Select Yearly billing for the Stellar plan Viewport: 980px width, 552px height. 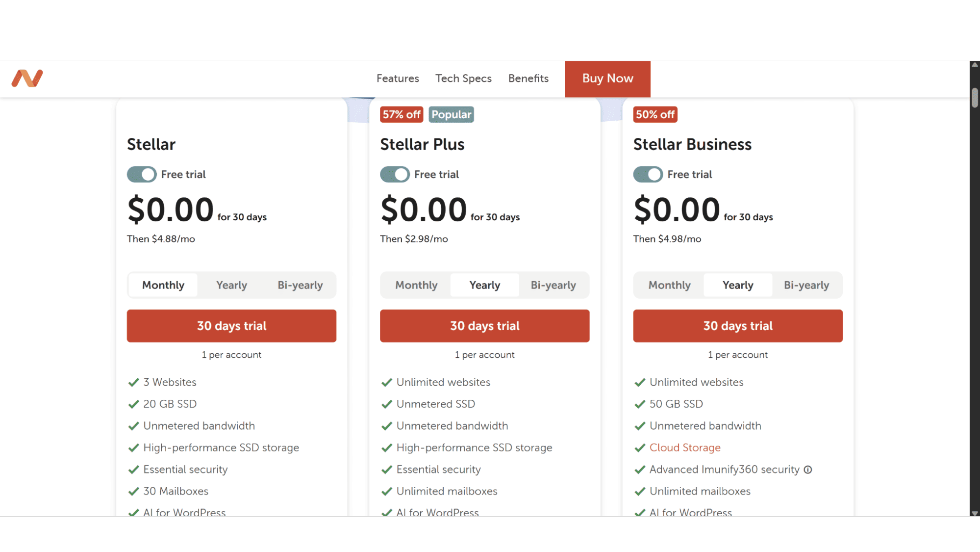232,285
